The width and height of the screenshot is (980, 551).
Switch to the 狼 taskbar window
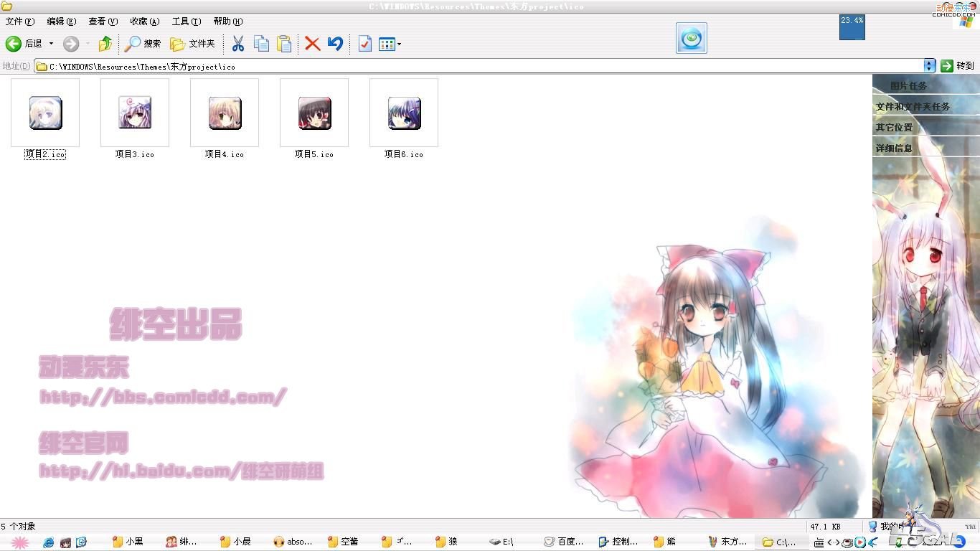pyautogui.click(x=458, y=542)
